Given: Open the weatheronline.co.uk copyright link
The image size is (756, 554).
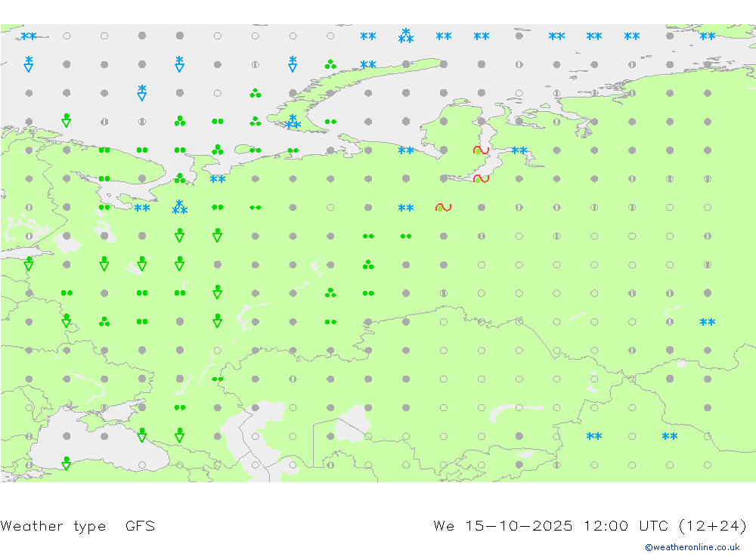Looking at the screenshot, I should tap(692, 547).
